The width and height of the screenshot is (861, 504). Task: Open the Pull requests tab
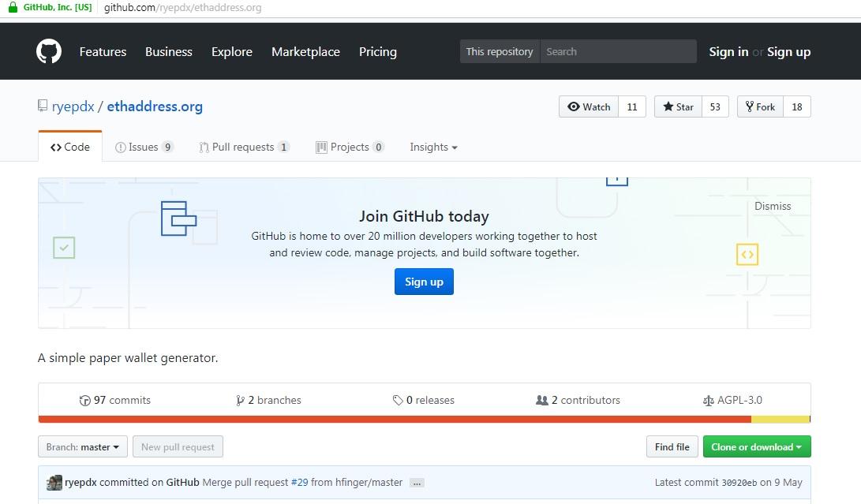[245, 147]
